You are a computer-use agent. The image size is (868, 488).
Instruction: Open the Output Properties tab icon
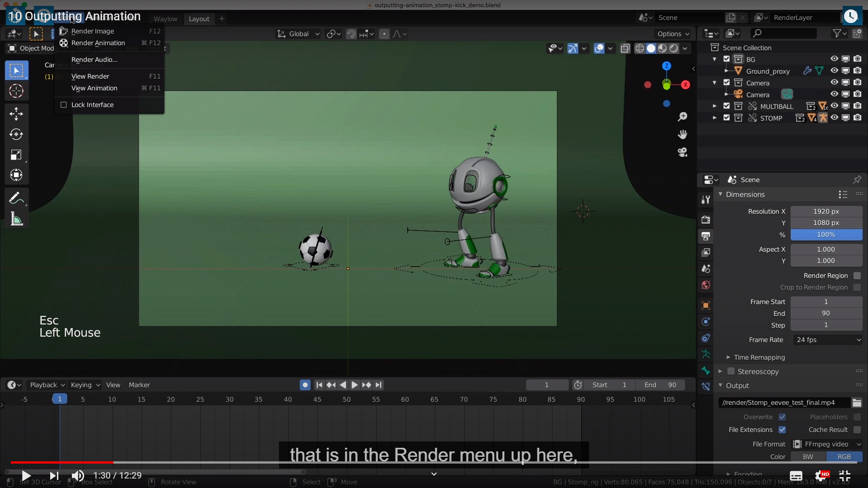click(706, 236)
